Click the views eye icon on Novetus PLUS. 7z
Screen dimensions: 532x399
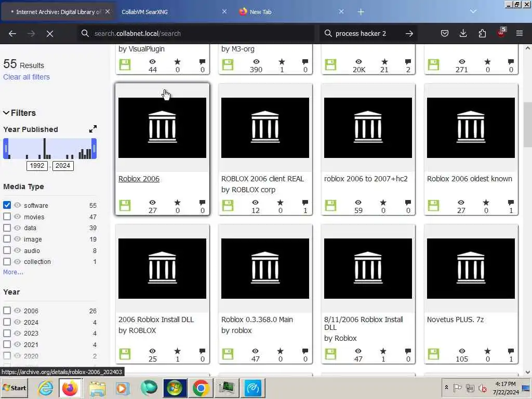click(x=462, y=351)
